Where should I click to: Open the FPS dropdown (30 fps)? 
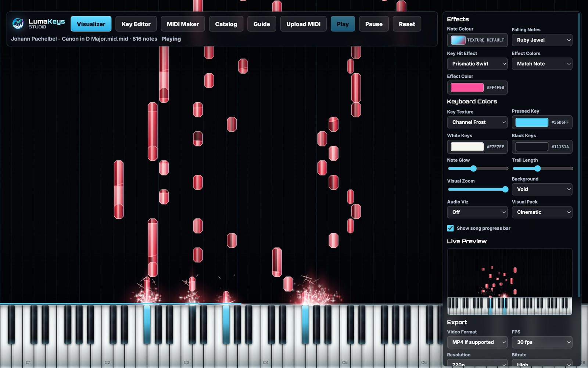pyautogui.click(x=542, y=342)
